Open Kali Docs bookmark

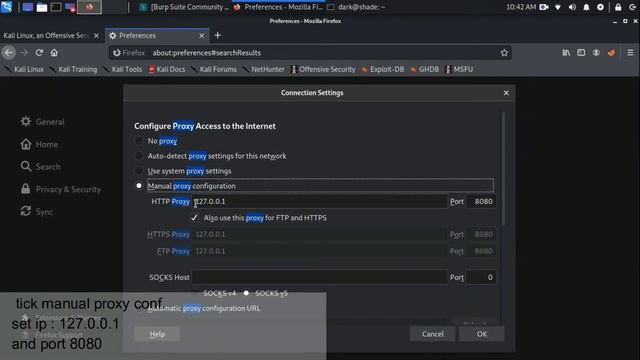(167, 69)
